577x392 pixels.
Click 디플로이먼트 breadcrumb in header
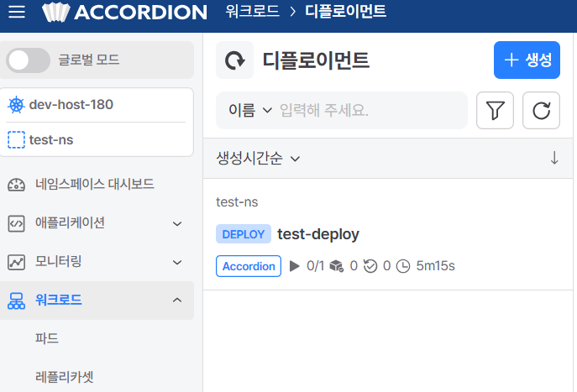[x=345, y=11]
